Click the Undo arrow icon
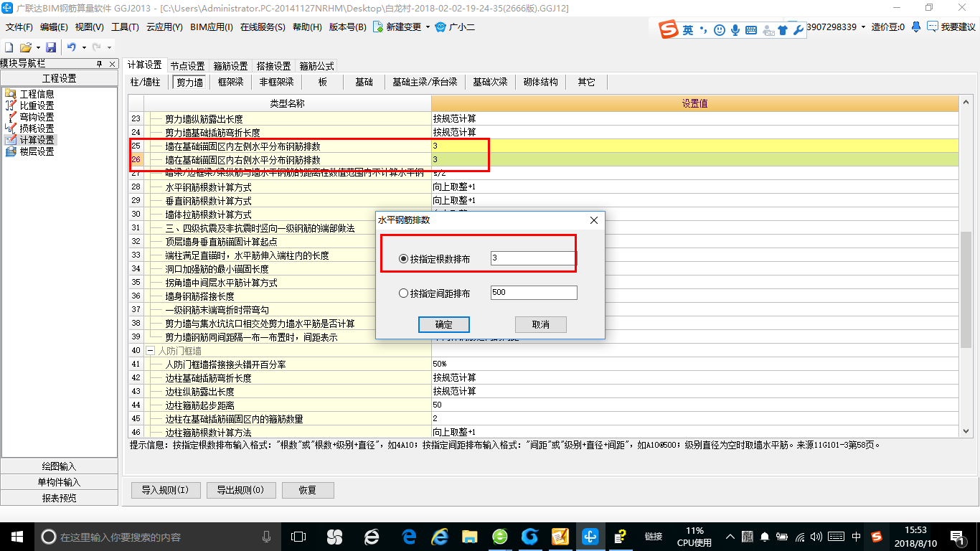This screenshot has height=551, width=980. point(71,47)
